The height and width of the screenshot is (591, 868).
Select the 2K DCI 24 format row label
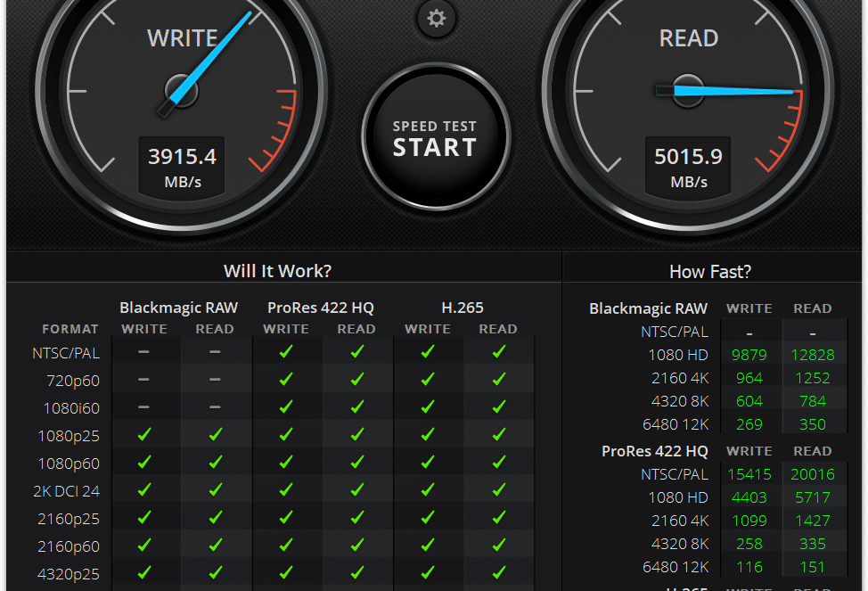[67, 491]
